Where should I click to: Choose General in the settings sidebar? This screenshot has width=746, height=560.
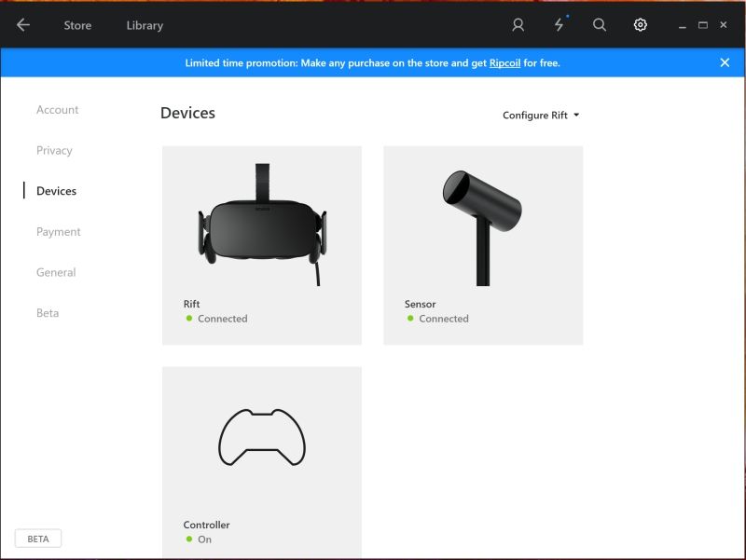56,272
